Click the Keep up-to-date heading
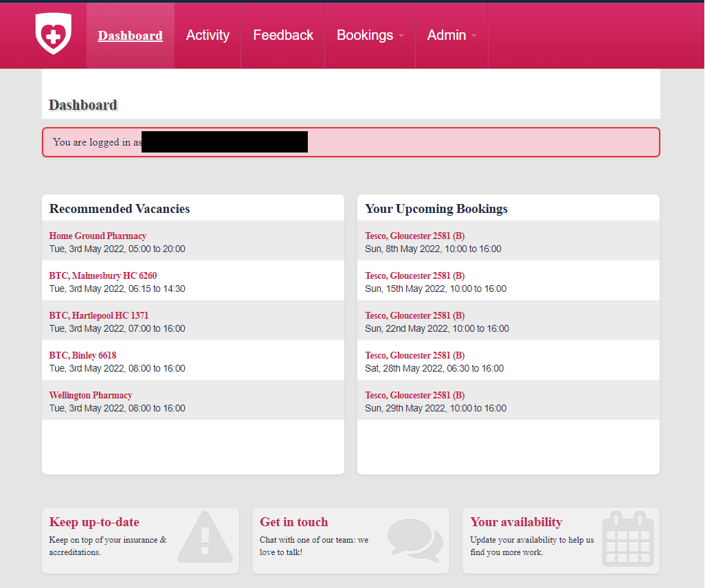The height and width of the screenshot is (588, 705). tap(94, 522)
